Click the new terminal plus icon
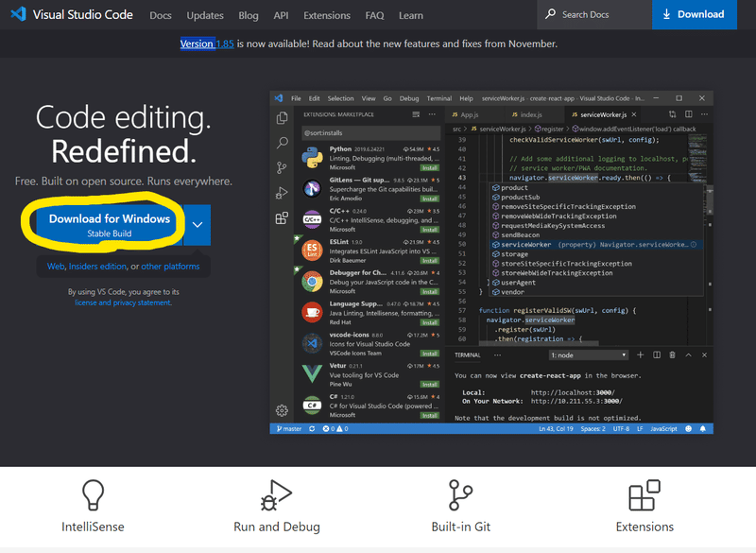Image resolution: width=756 pixels, height=553 pixels. (x=641, y=354)
